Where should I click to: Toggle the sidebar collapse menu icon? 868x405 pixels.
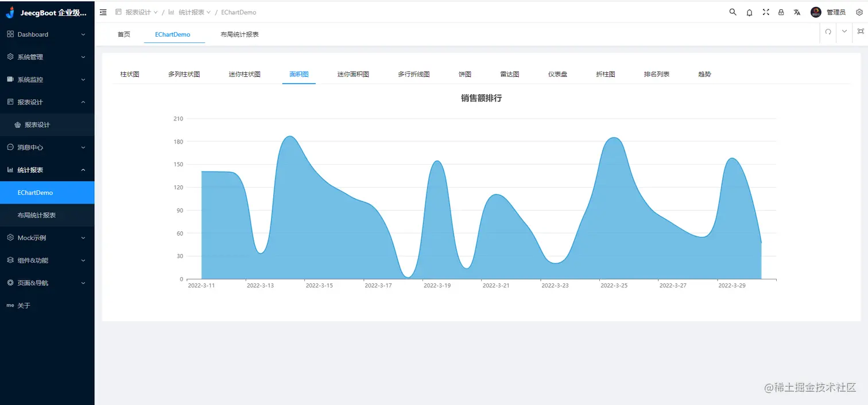[103, 12]
